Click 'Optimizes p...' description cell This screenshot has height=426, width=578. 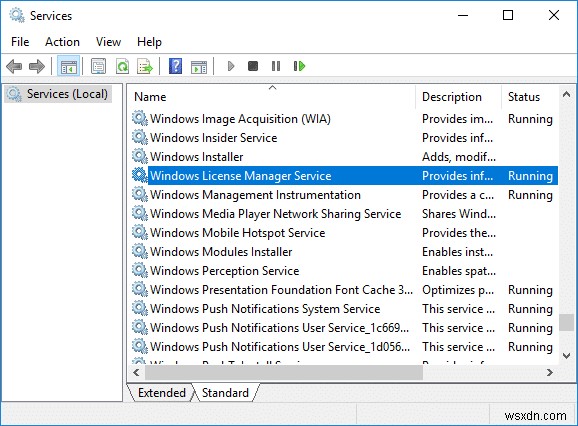pyautogui.click(x=458, y=290)
